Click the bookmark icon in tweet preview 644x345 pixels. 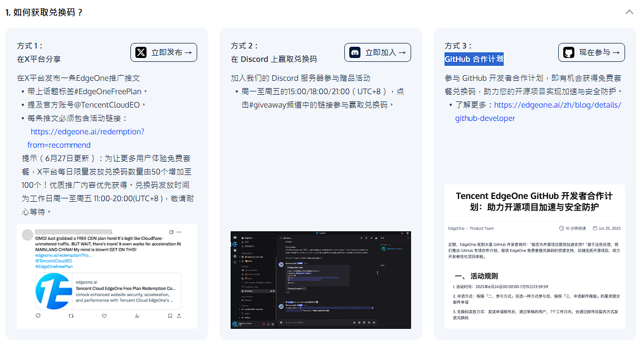pos(170,316)
